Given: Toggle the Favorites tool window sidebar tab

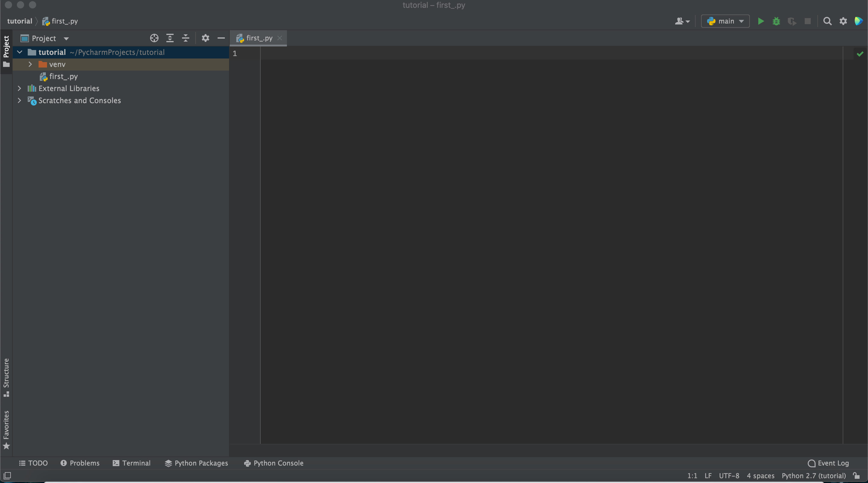Looking at the screenshot, I should 6,430.
